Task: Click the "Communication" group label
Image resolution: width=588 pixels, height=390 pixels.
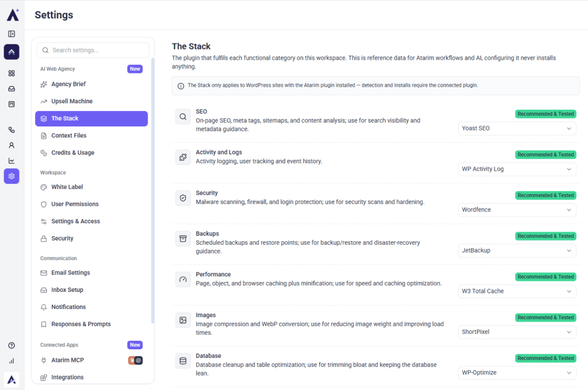Action: [x=59, y=258]
